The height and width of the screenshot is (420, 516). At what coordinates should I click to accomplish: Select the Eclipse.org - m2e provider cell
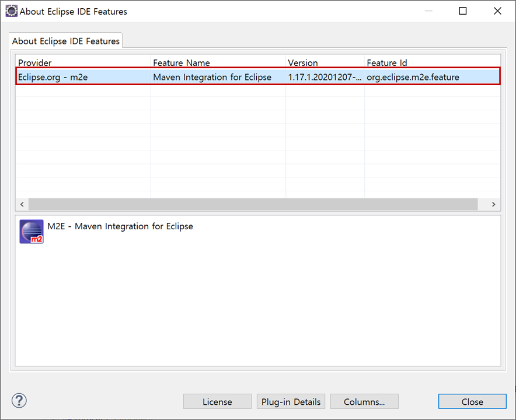point(83,77)
